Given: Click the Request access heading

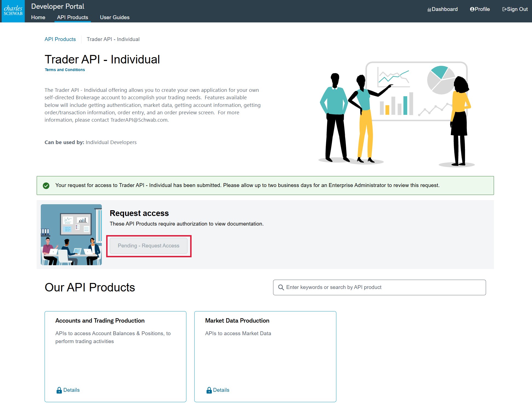Looking at the screenshot, I should pyautogui.click(x=139, y=213).
